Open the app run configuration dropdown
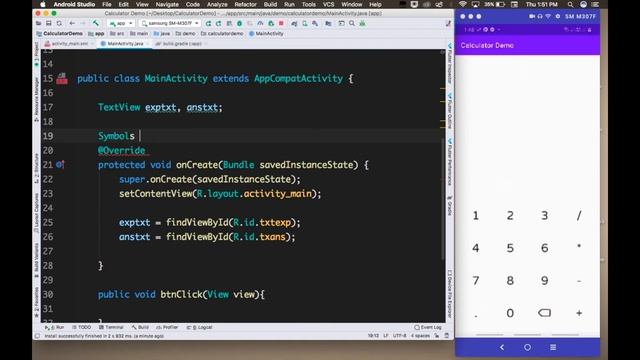Image resolution: width=640 pixels, height=360 pixels. 121,23
